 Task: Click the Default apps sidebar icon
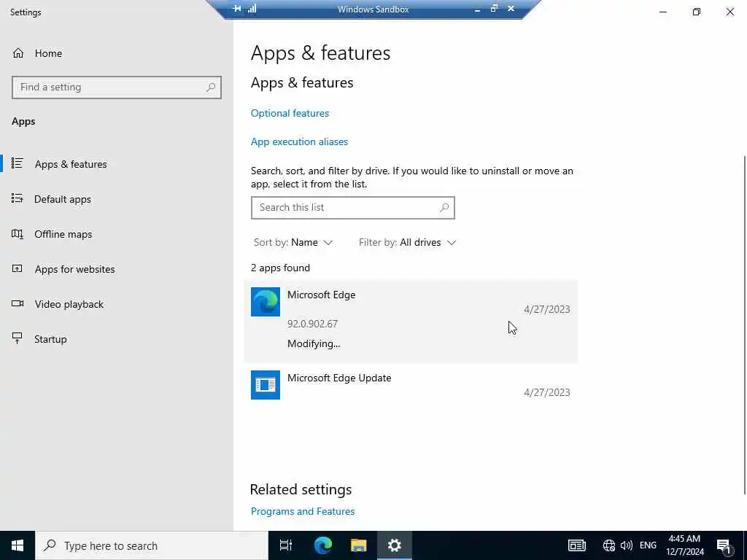coord(18,198)
